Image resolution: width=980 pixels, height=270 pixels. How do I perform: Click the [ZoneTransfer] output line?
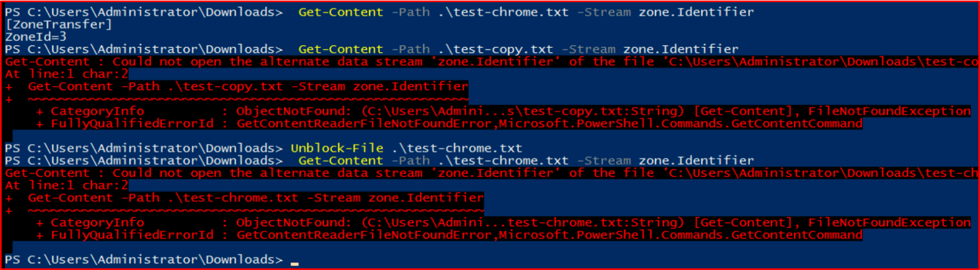coord(59,25)
